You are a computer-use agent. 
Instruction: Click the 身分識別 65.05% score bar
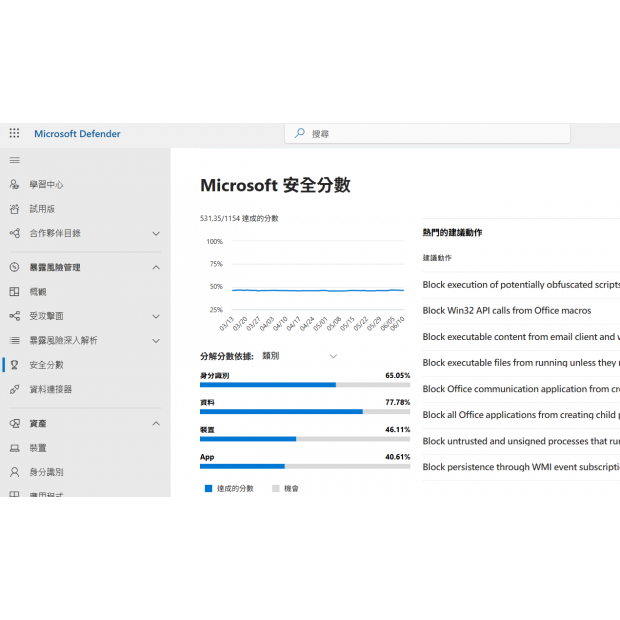click(x=305, y=384)
